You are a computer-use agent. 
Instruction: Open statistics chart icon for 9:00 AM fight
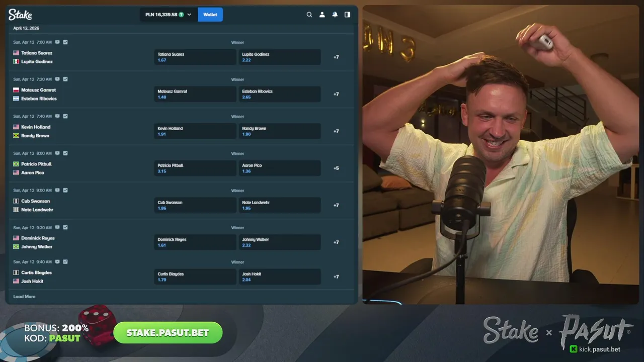pos(65,191)
